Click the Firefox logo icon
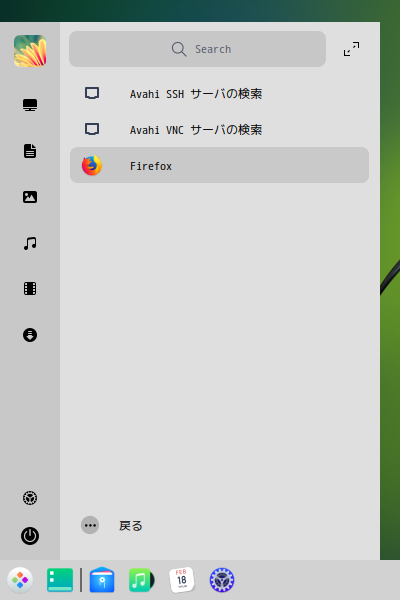Screen dimensions: 400x600 [92, 165]
